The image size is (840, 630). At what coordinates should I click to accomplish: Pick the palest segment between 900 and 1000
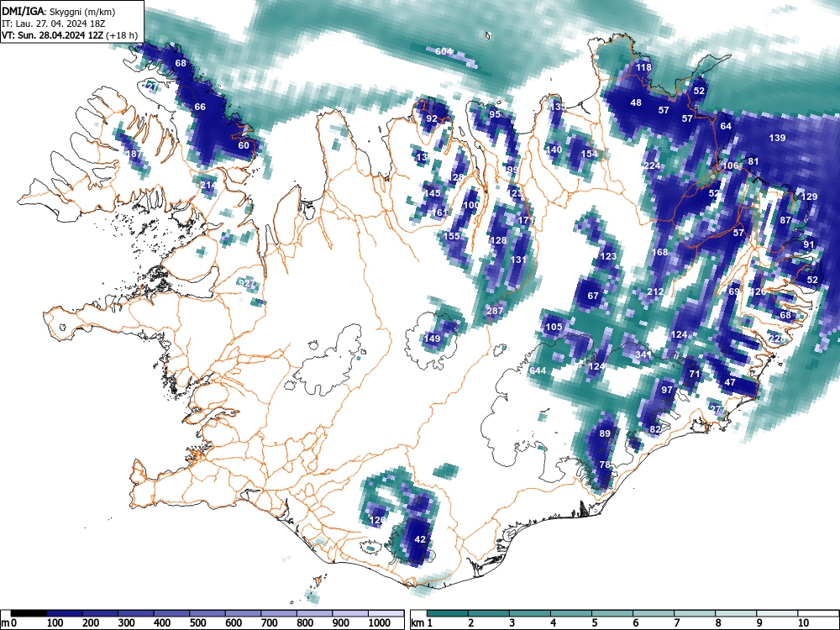(350, 613)
